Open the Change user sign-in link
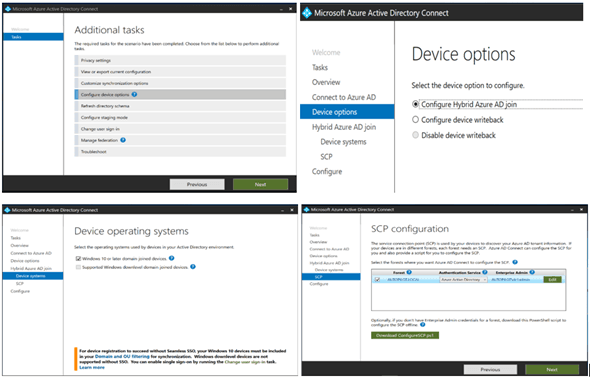590x378 pixels. coord(245,362)
